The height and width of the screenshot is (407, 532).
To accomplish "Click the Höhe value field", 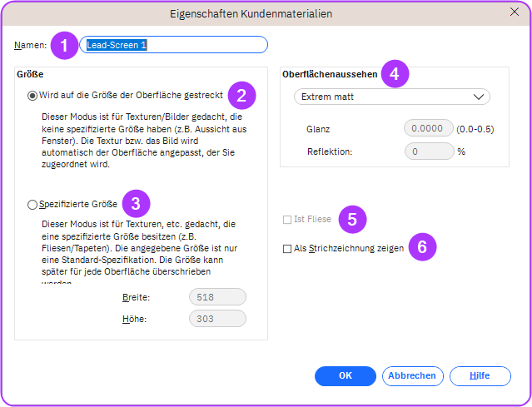I will point(217,318).
